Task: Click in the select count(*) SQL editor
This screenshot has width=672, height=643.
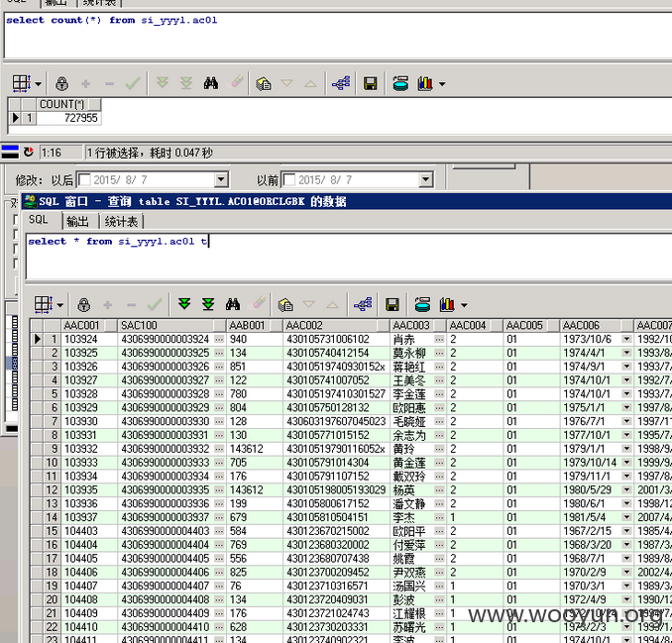Action: 338,36
